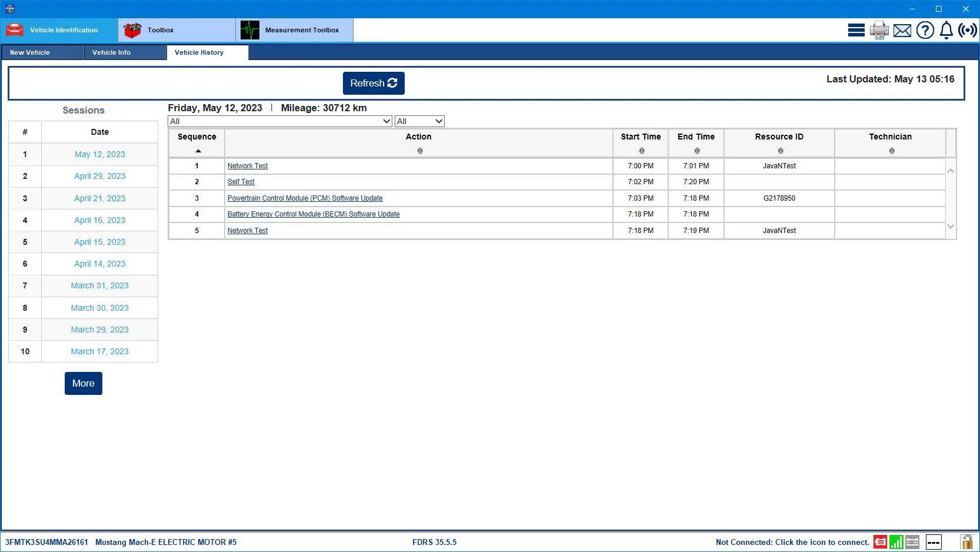The width and height of the screenshot is (980, 552).
Task: Click the More sessions button
Action: (84, 383)
